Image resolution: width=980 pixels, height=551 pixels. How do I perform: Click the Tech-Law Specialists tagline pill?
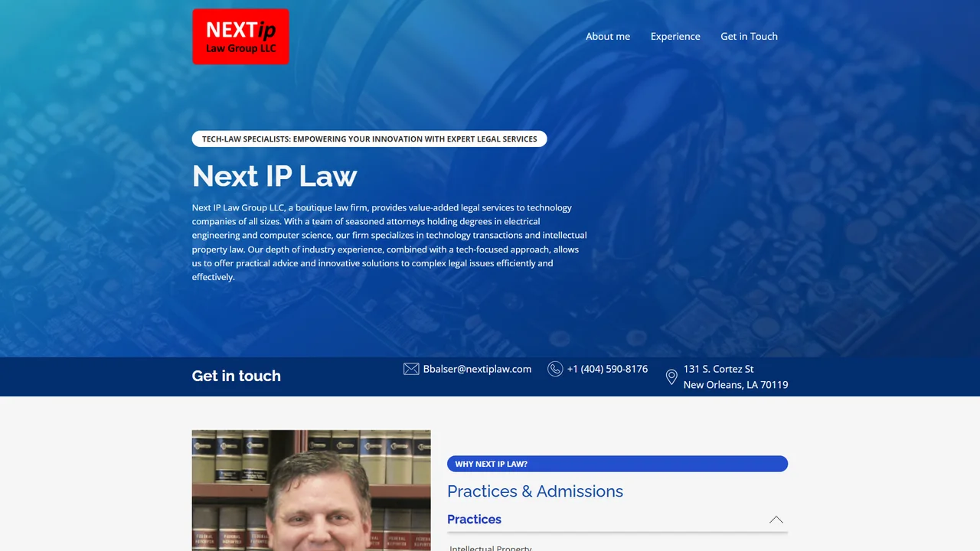click(369, 139)
